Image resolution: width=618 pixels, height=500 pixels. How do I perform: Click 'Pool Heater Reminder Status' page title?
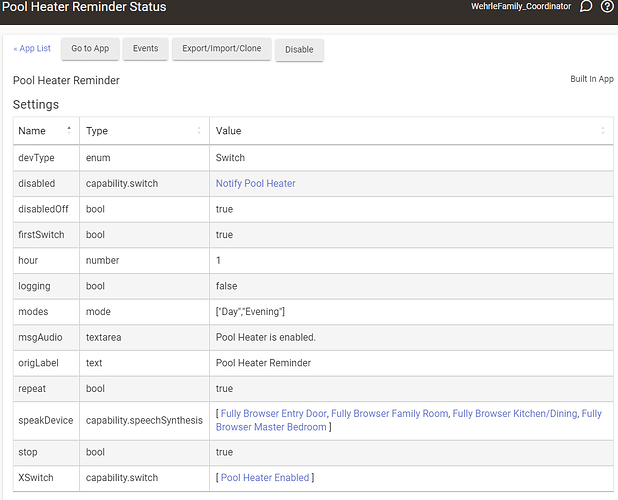(84, 7)
